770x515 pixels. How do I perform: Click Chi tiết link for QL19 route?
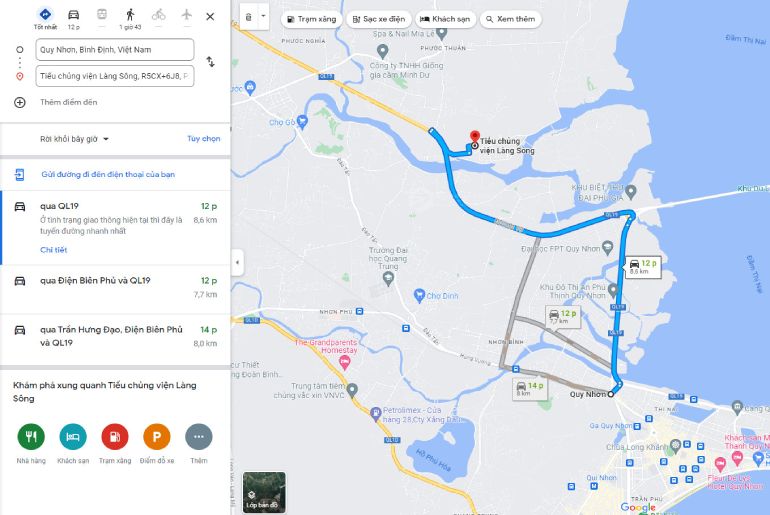pyautogui.click(x=54, y=250)
